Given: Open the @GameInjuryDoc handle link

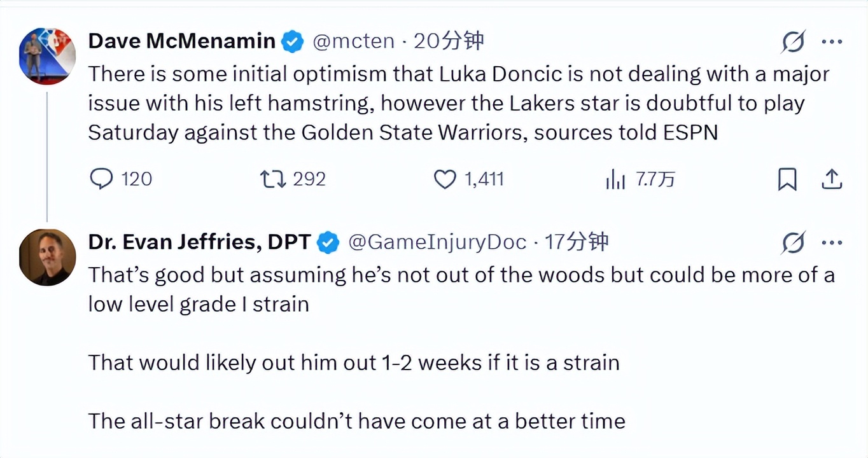Looking at the screenshot, I should (438, 242).
